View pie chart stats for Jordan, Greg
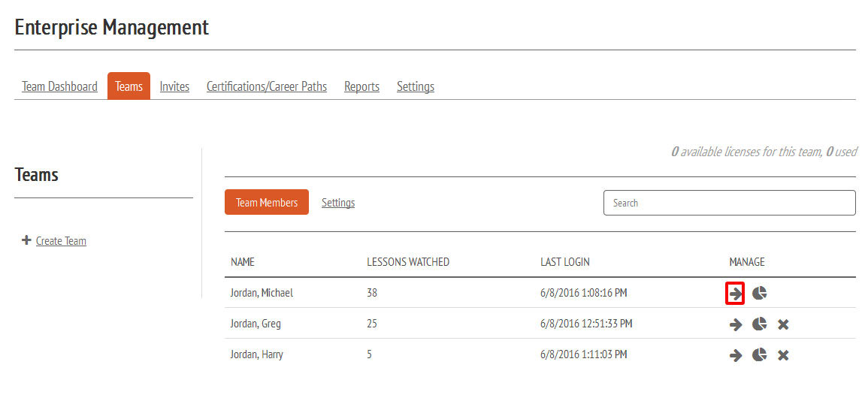 click(x=759, y=324)
